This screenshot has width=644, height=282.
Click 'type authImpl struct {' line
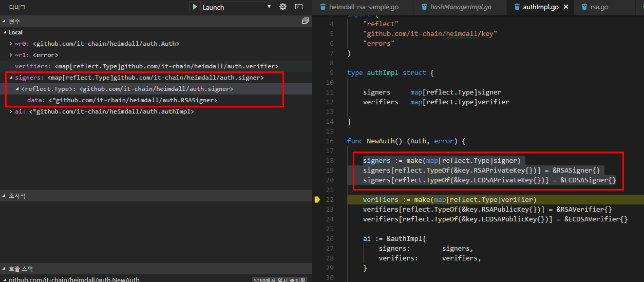click(x=390, y=73)
